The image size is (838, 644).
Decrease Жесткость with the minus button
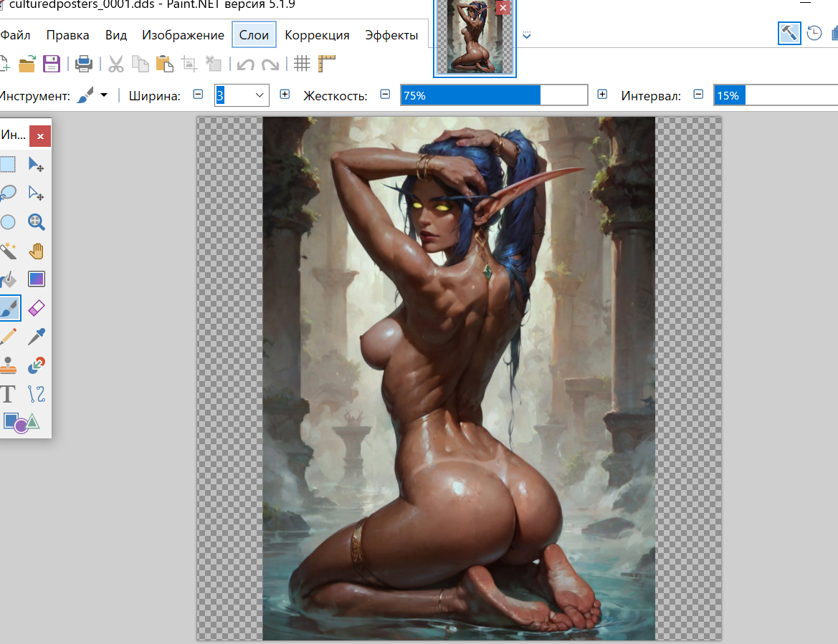click(x=385, y=95)
